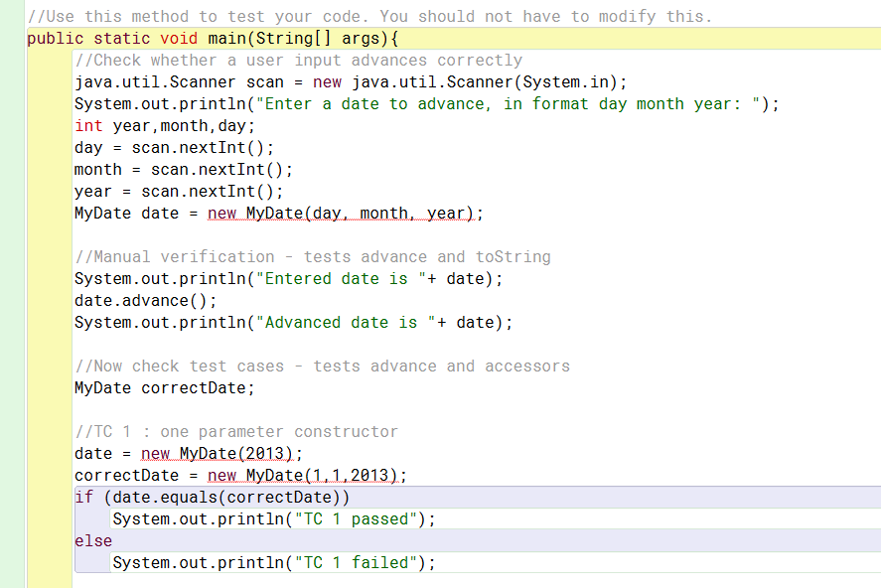The width and height of the screenshot is (881, 588).
Task: Click the "Advanced date is " string literal
Action: click(x=346, y=323)
